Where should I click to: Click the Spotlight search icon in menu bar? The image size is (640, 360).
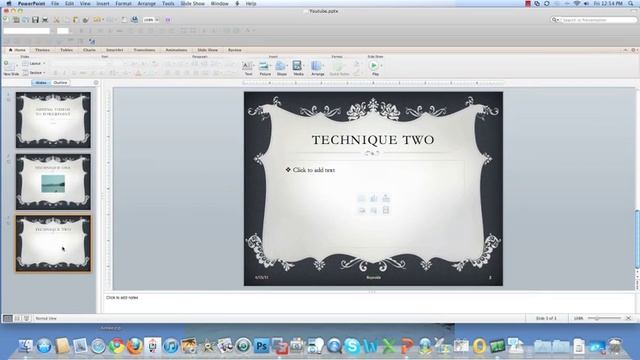(x=631, y=4)
